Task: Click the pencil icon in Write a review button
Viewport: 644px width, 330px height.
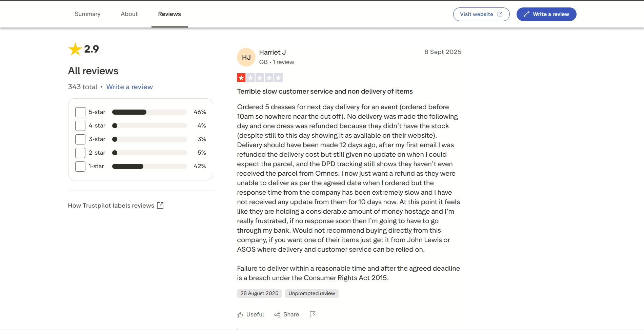Action: (x=526, y=14)
